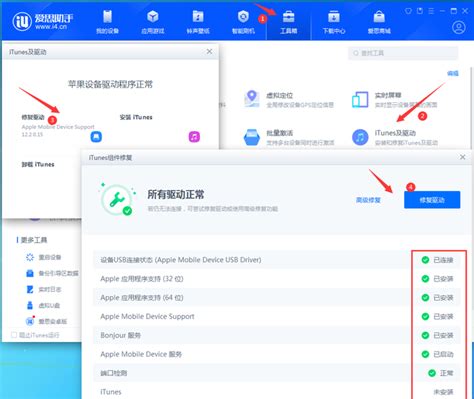Select Apple 应用程序支持 (64 位) row

coord(277,297)
